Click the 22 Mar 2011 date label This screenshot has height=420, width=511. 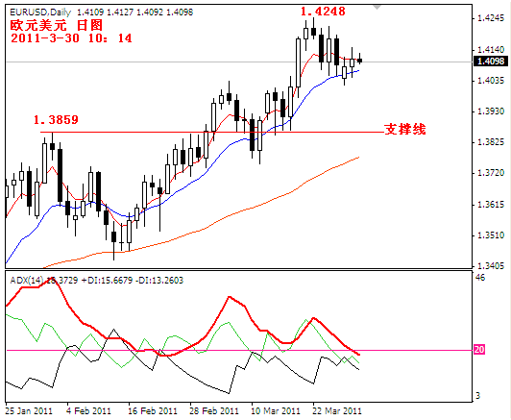click(x=337, y=411)
